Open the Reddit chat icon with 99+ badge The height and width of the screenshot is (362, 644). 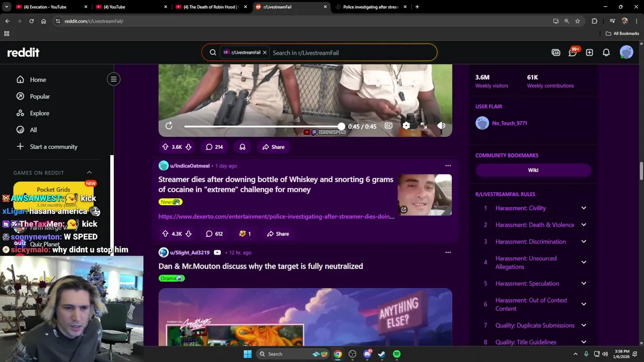573,52
